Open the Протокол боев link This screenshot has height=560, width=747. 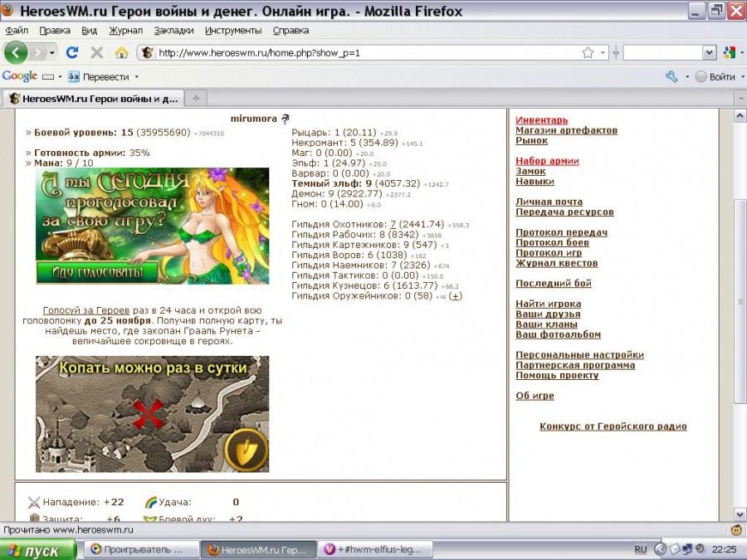552,242
